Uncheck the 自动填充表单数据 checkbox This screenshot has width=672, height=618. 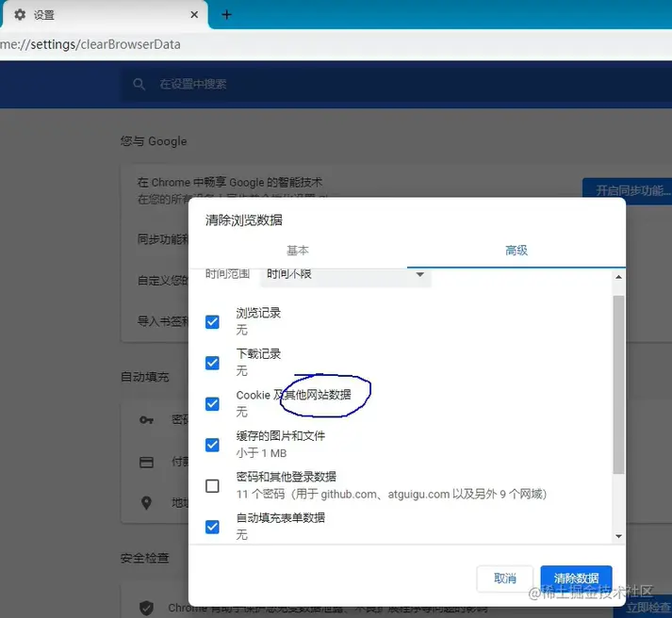pos(212,527)
